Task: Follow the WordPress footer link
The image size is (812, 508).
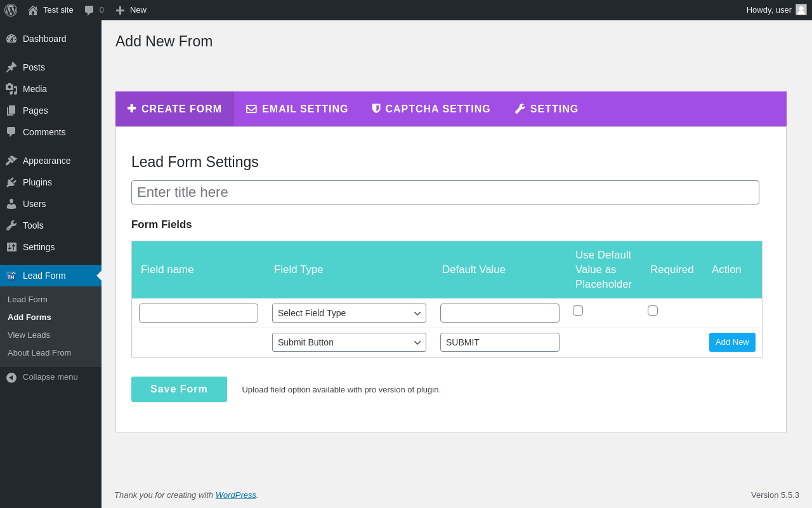Action: point(236,495)
